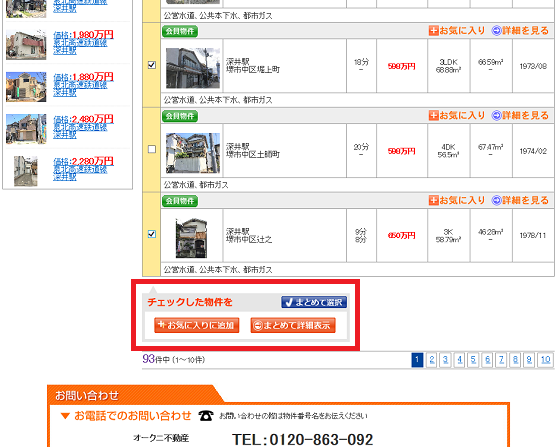
Task: Jump to results page 10
Action: [545, 360]
